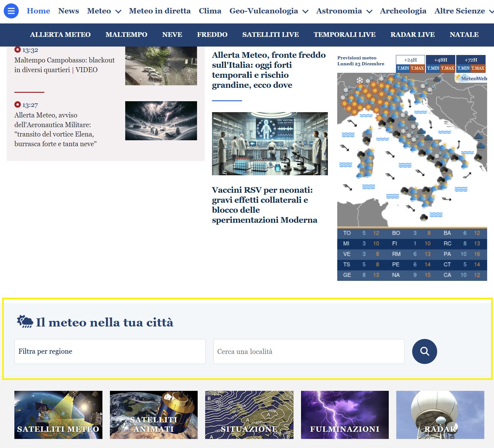Open FREDDO in the blue bar
Screen dimensions: 494x448
click(212, 35)
